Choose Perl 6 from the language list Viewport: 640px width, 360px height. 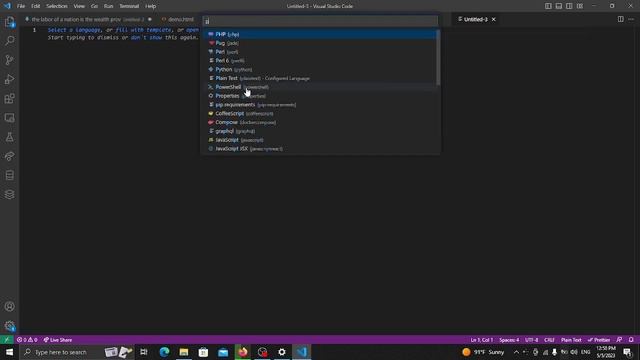pos(320,60)
